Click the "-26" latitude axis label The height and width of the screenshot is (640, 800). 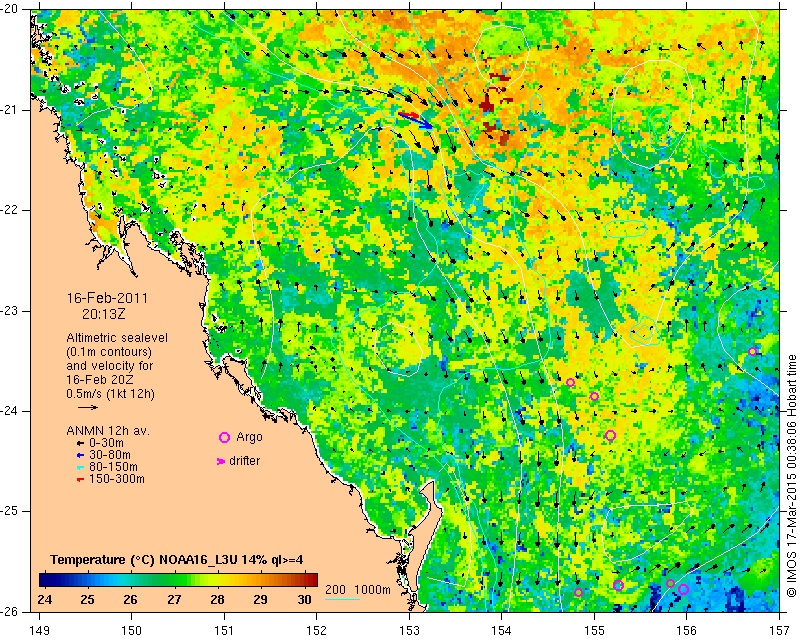point(10,611)
